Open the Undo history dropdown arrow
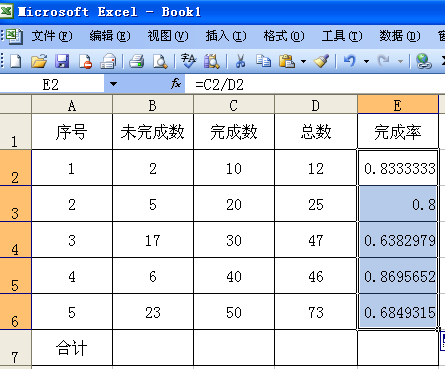This screenshot has height=369, width=445. click(x=366, y=61)
